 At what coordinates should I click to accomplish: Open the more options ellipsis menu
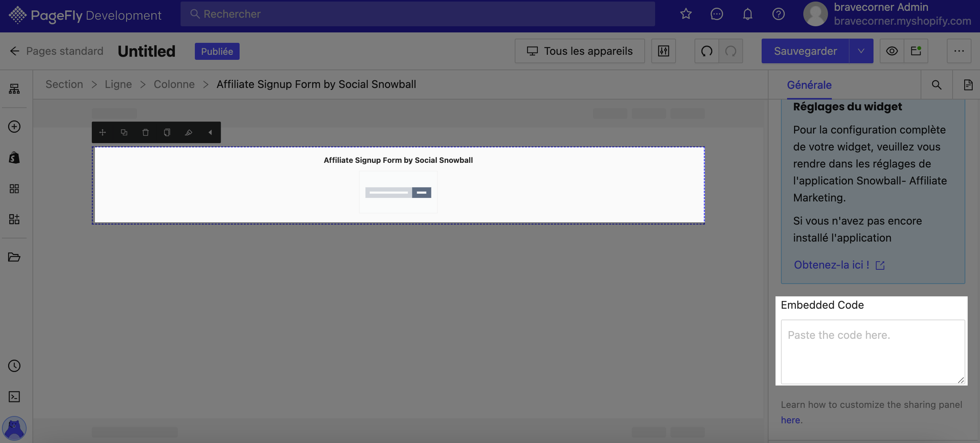pos(959,51)
